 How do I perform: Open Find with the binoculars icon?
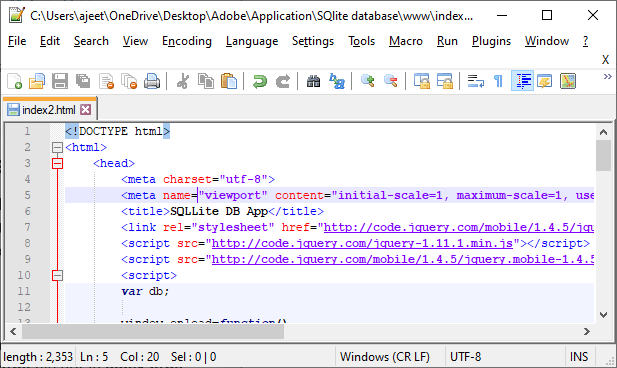tap(314, 81)
